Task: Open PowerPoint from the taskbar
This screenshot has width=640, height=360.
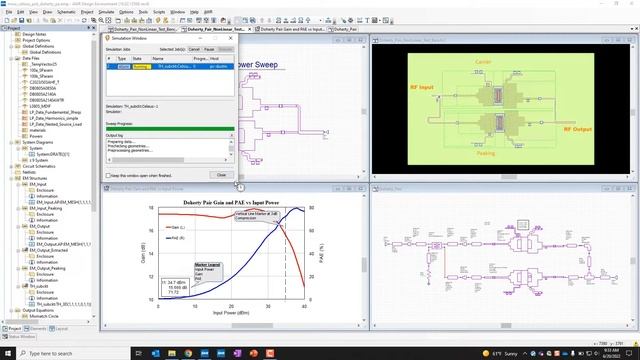Action: (253, 353)
